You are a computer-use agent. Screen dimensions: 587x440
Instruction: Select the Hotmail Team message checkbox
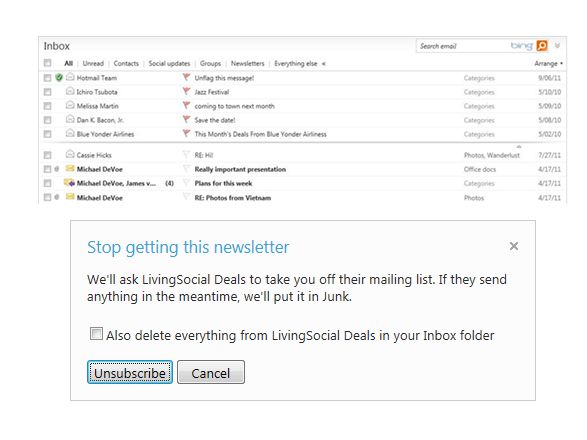click(48, 78)
